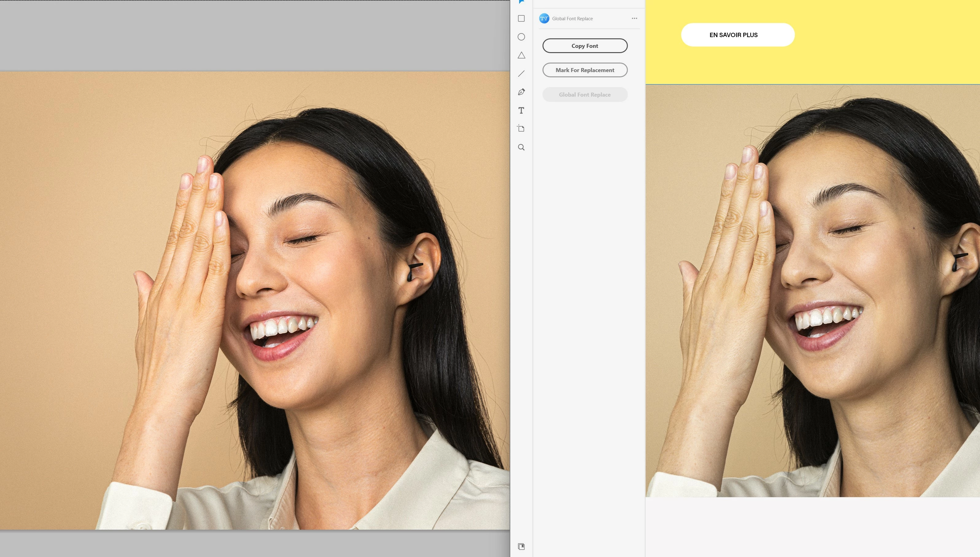This screenshot has width=980, height=557.
Task: Click the blue TT plugin logo
Action: (544, 18)
